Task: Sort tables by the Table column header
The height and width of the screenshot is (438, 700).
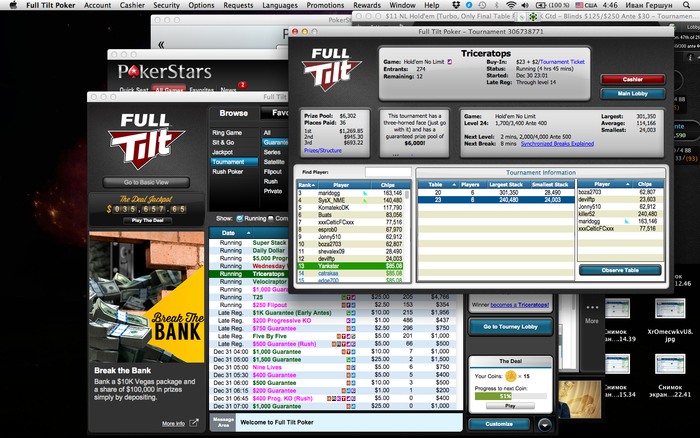Action: pos(438,184)
